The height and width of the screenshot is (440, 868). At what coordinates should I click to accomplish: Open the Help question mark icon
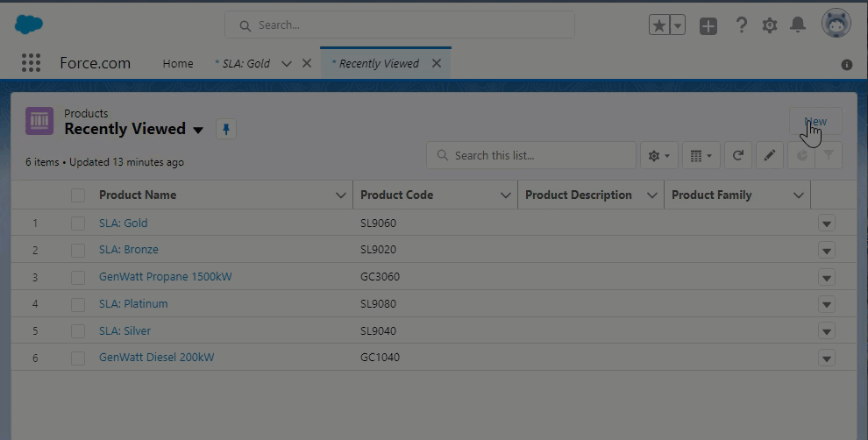click(x=741, y=25)
